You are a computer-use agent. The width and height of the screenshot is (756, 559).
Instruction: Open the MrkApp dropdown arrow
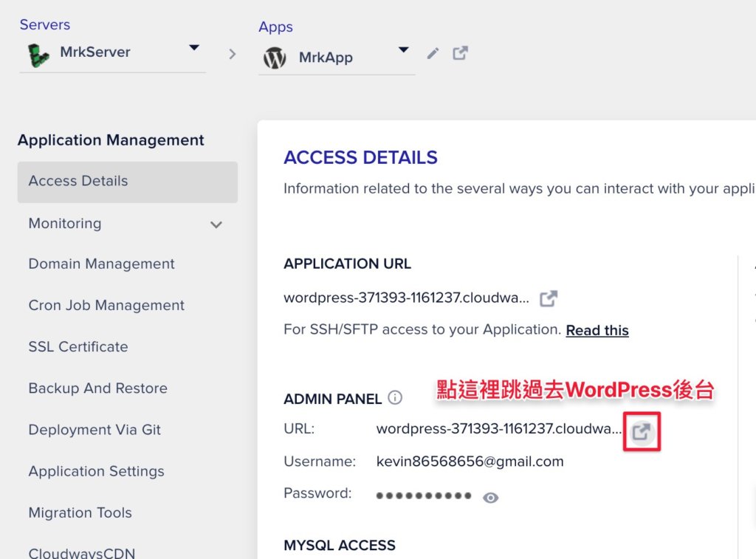pyautogui.click(x=404, y=49)
